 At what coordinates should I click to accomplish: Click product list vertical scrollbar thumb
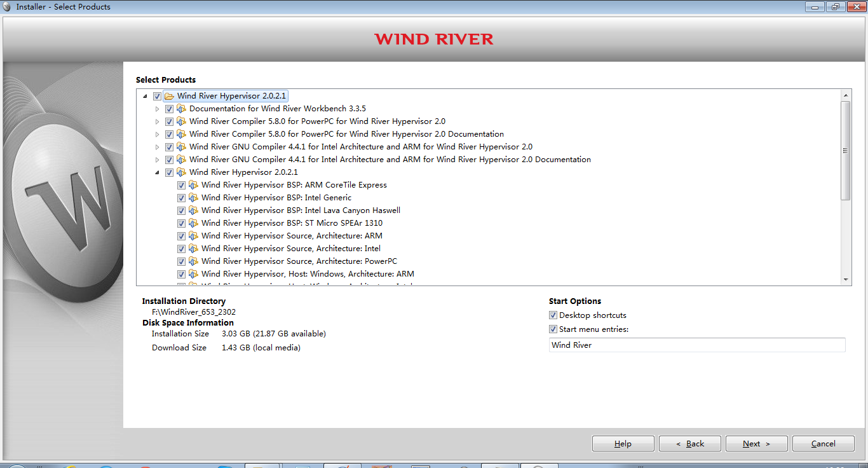point(845,151)
